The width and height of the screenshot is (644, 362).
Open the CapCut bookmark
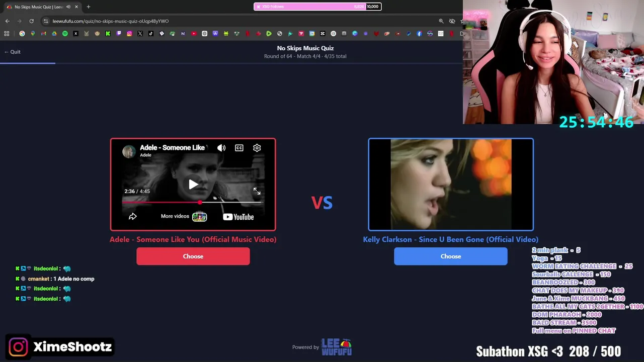click(323, 34)
